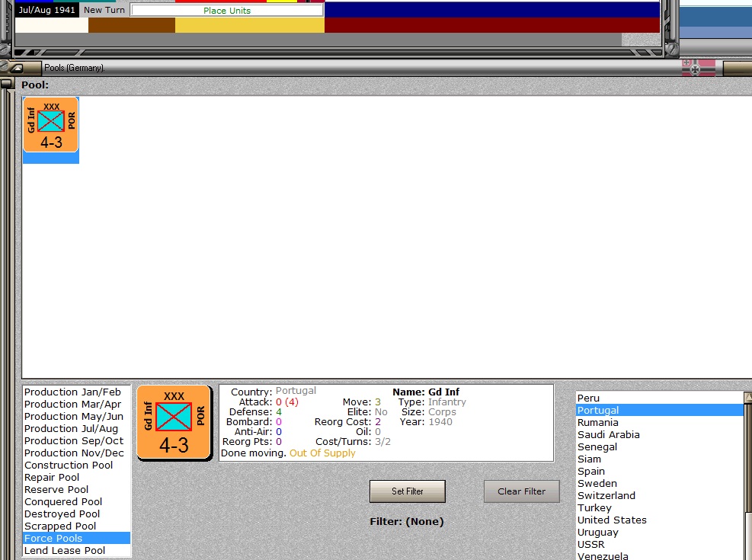The image size is (752, 560).
Task: Choose Switzerland in country list
Action: point(660,495)
